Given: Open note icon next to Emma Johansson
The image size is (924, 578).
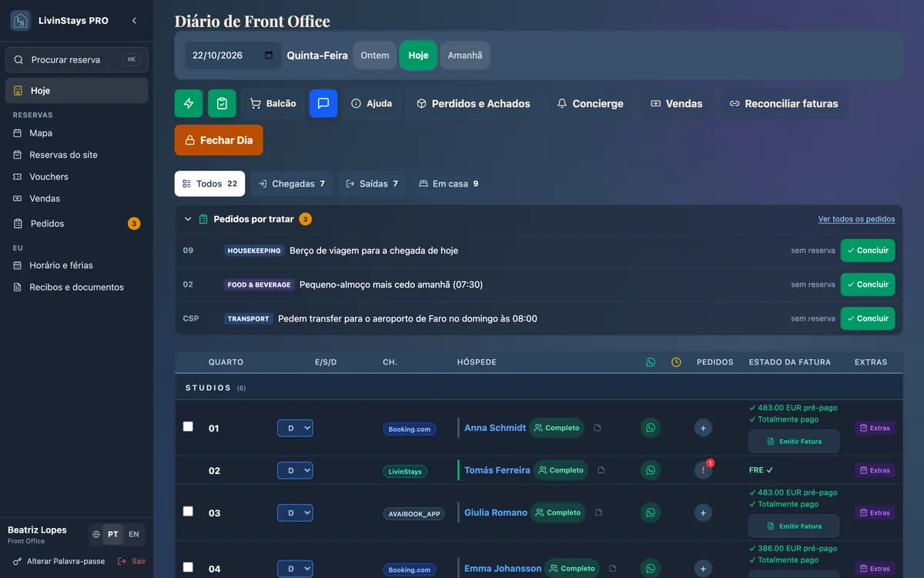Looking at the screenshot, I should pos(613,569).
